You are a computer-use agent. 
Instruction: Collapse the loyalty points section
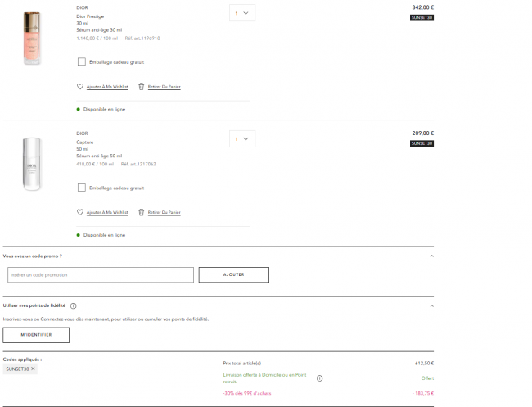[x=431, y=305]
